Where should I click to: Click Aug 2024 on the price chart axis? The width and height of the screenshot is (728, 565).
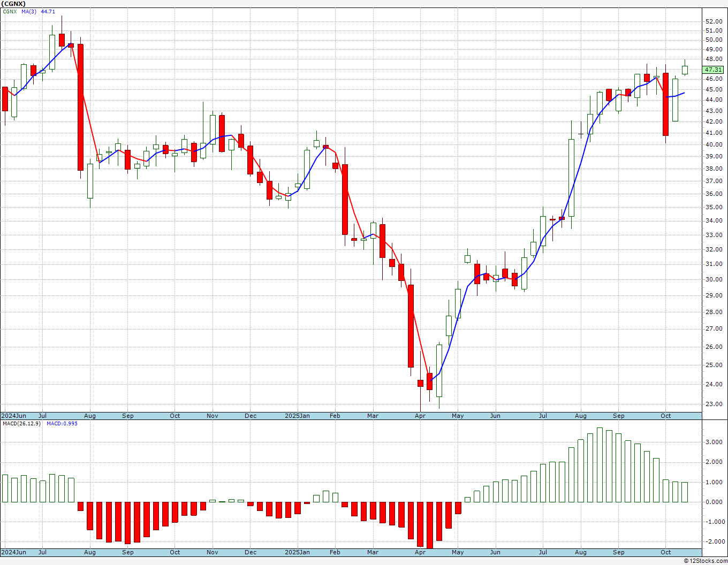click(90, 416)
